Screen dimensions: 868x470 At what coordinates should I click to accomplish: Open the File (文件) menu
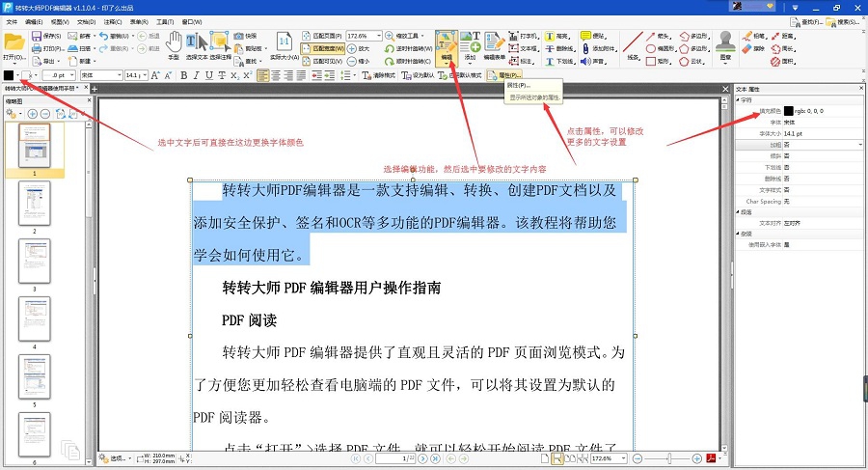pyautogui.click(x=11, y=22)
